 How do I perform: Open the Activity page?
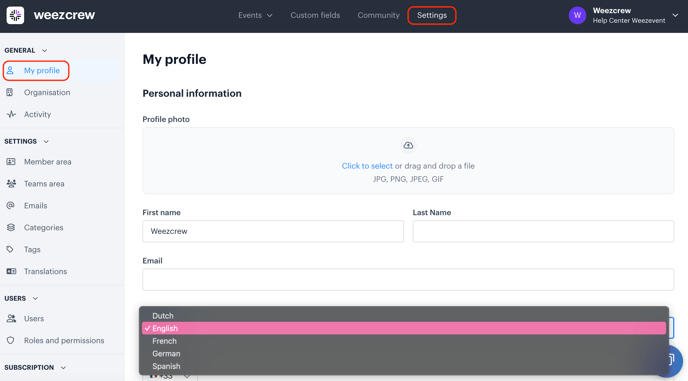pos(37,115)
